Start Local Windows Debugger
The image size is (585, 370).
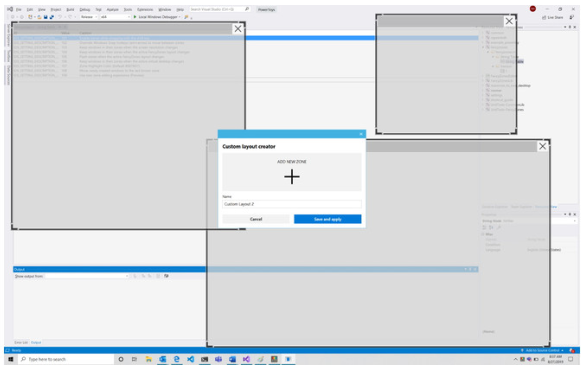(x=155, y=17)
